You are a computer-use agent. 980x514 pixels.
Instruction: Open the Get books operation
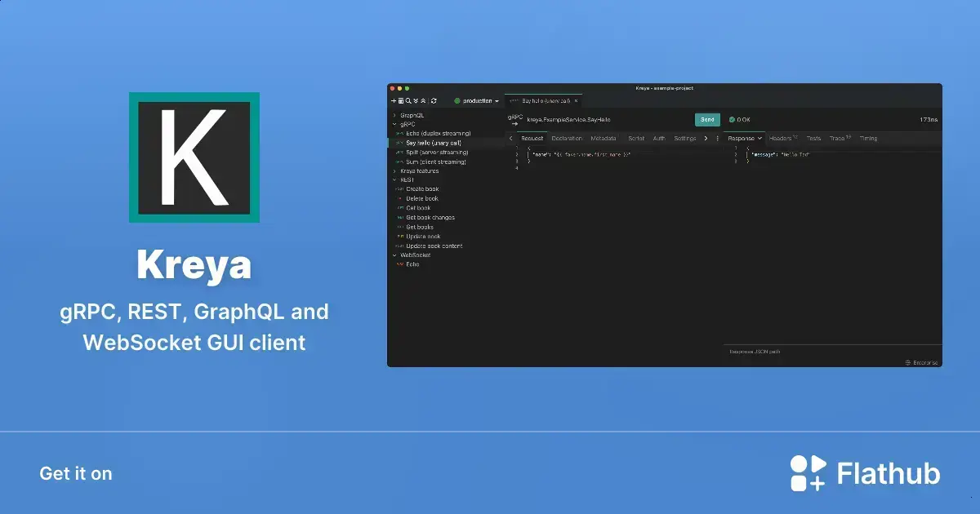[x=420, y=227]
